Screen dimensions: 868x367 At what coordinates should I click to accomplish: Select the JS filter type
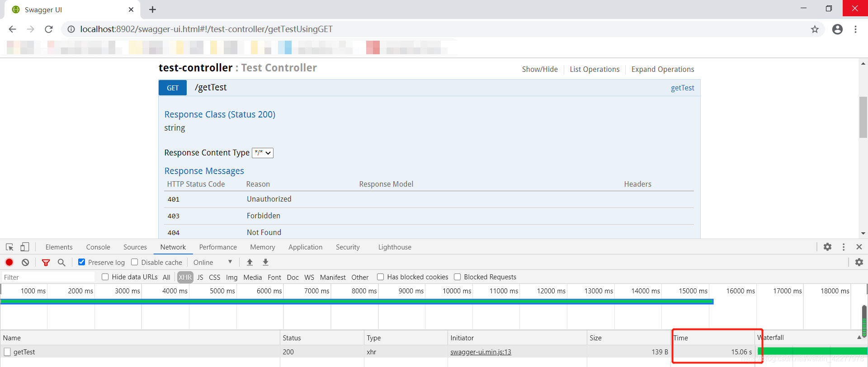click(200, 277)
